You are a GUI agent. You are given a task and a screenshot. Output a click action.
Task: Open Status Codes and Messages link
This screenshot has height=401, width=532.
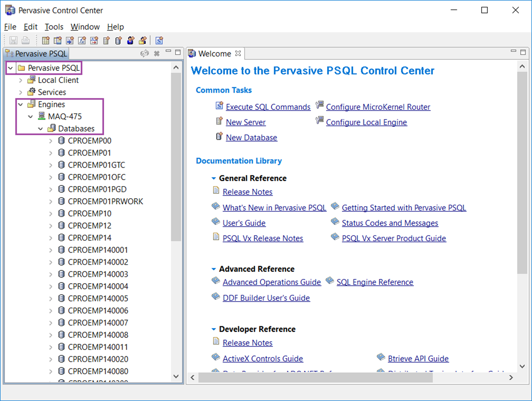390,223
